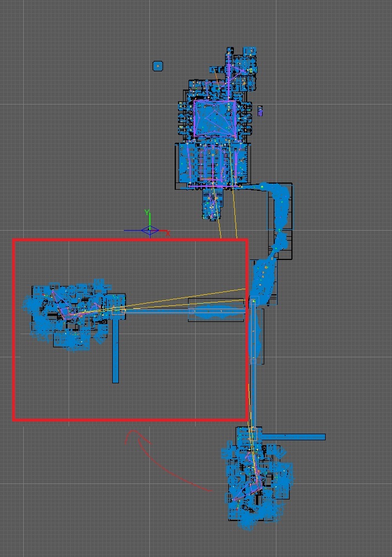Select the wide lower hall of the central building
392x557 pixels.
point(212,164)
